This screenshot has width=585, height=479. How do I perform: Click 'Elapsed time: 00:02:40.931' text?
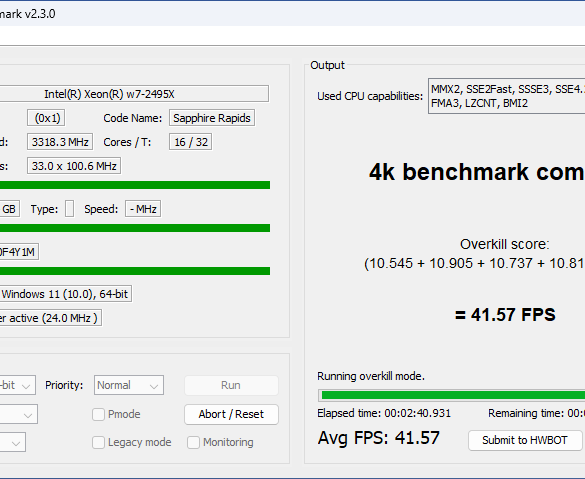[384, 413]
